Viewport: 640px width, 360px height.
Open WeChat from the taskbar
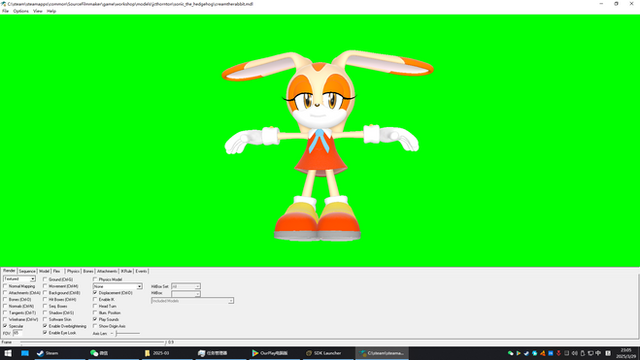pyautogui.click(x=113, y=353)
